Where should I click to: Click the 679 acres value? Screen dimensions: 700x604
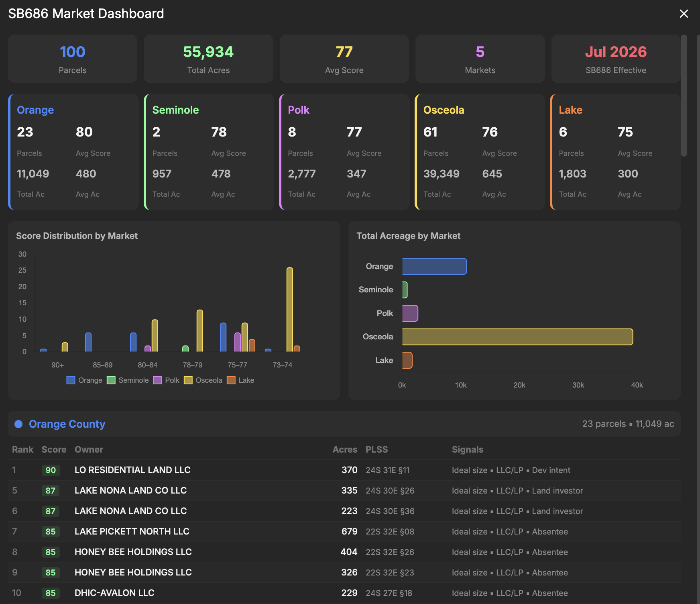point(349,531)
